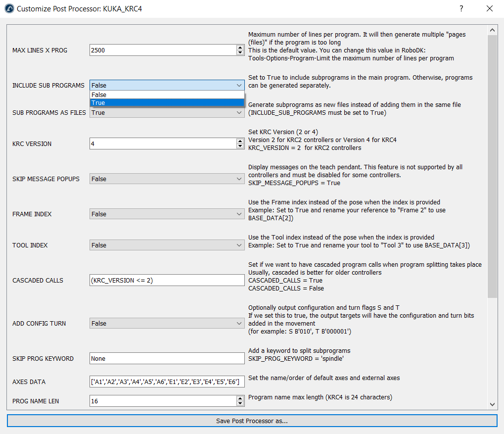
Task: Click the SKIP PROG KEYWORD text field
Action: [x=167, y=358]
